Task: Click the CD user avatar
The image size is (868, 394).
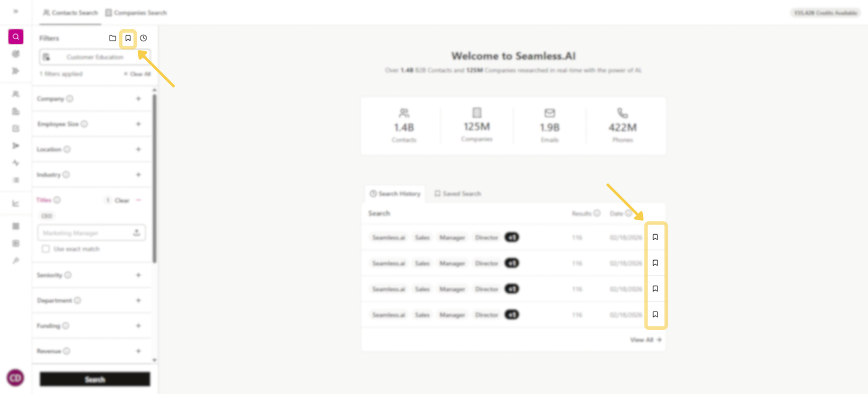Action: [x=15, y=377]
